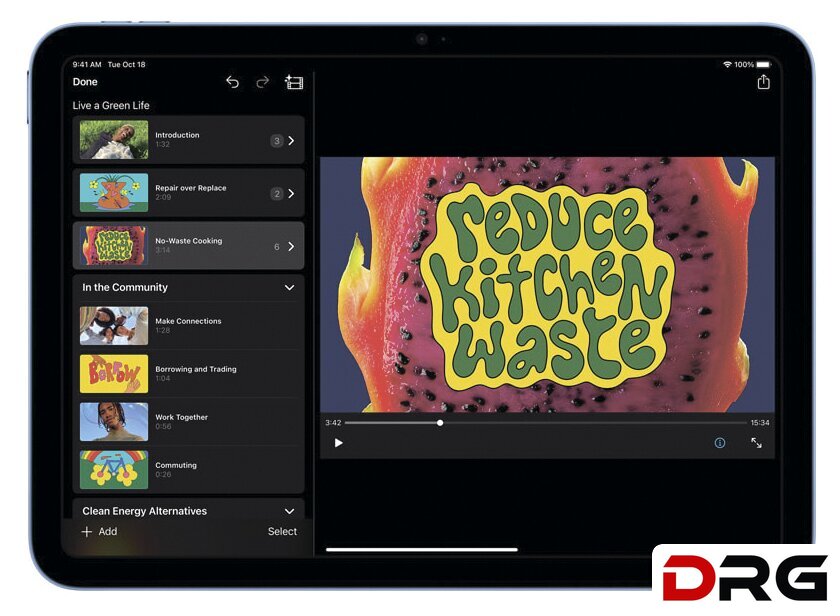Click the Redo arrow icon
Screen dimensions: 840x616
[x=262, y=82]
